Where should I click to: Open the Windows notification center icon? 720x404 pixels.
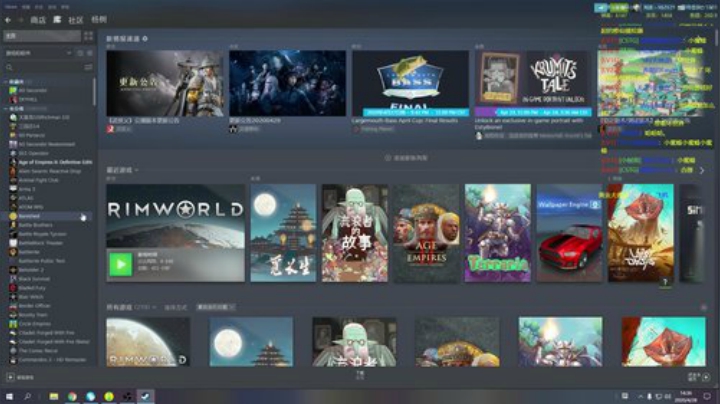(x=707, y=396)
